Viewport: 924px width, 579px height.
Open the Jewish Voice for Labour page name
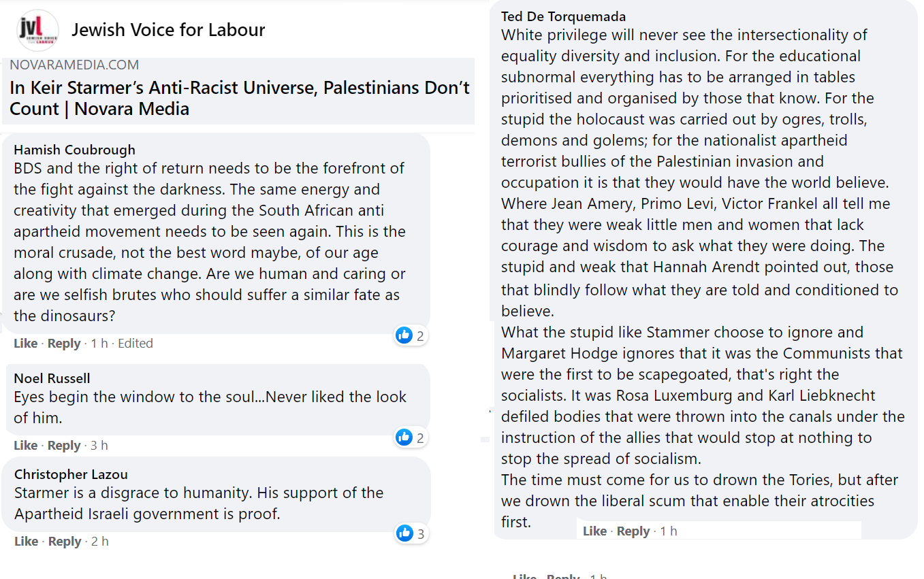pyautogui.click(x=168, y=30)
